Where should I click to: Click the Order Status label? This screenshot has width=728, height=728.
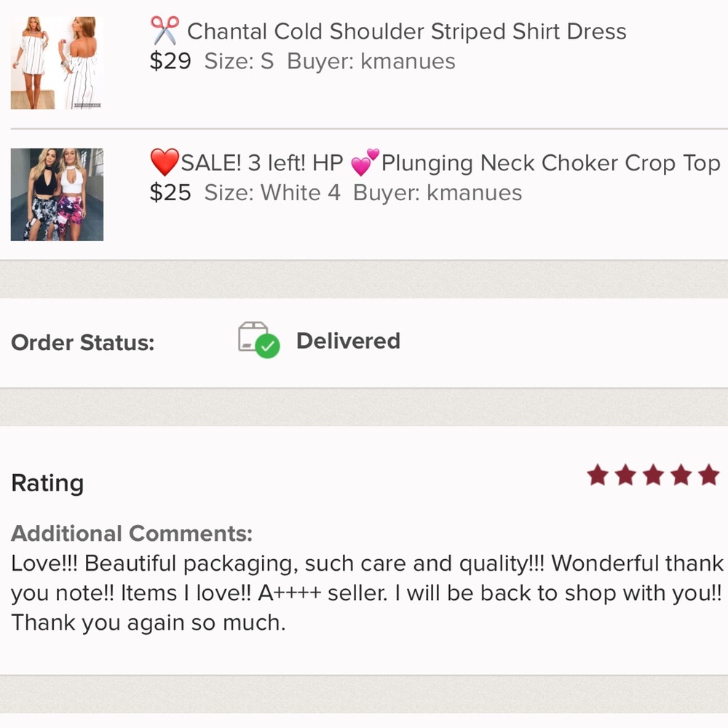pos(82,343)
